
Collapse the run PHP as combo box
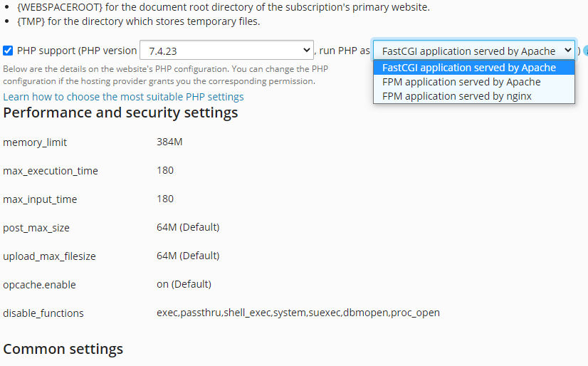coord(474,51)
